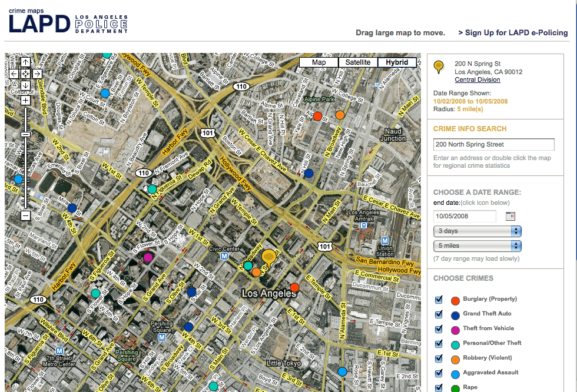The image size is (577, 392).
Task: Open the Central Division link
Action: [x=477, y=80]
